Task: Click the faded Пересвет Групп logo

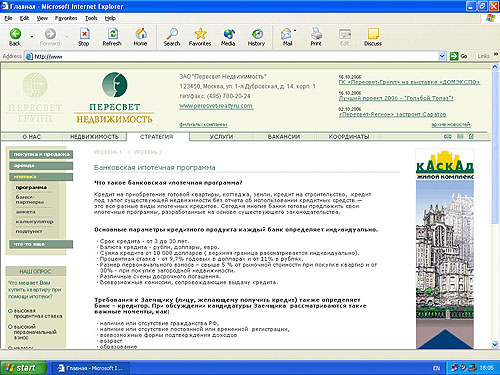Action: (x=35, y=98)
